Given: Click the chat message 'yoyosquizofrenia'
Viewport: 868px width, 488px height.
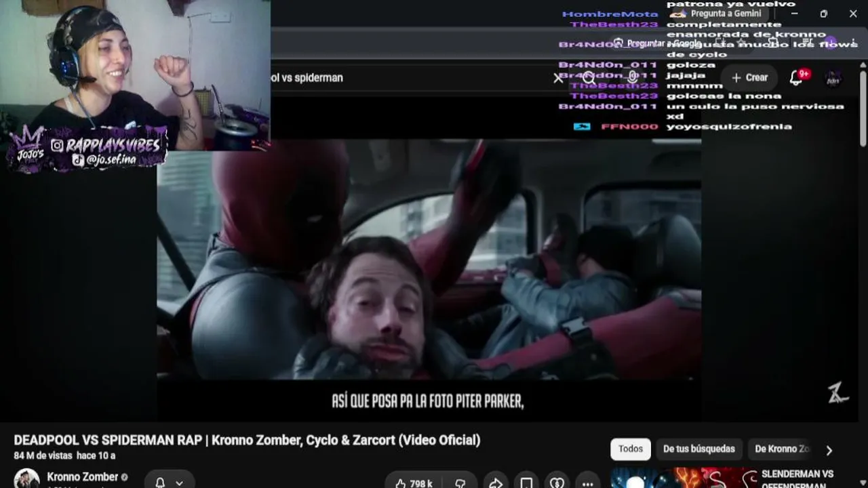Looking at the screenshot, I should pyautogui.click(x=729, y=127).
